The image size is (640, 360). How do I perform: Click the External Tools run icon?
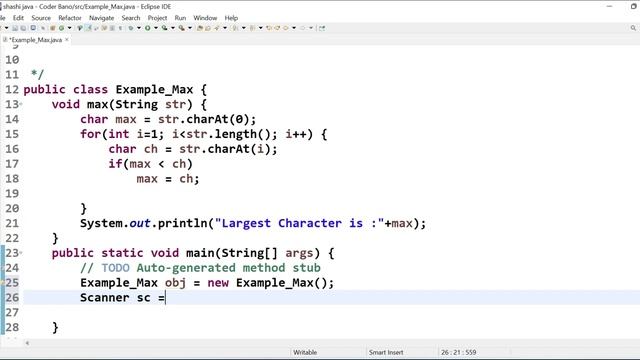[x=182, y=28]
